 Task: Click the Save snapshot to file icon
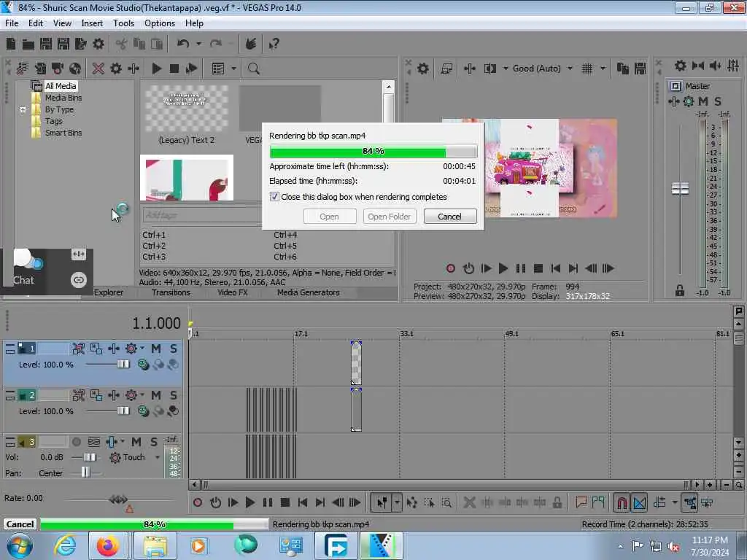(640, 69)
